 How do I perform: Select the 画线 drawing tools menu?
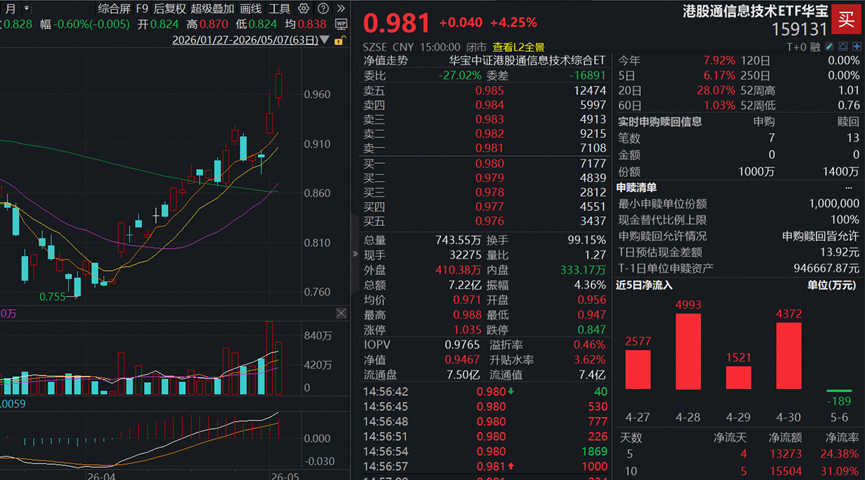click(251, 8)
